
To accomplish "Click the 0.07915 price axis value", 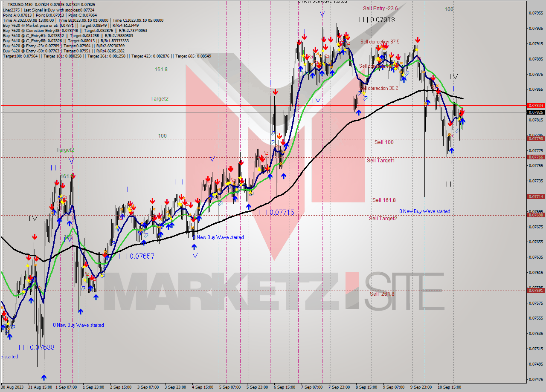I will tap(536, 43).
